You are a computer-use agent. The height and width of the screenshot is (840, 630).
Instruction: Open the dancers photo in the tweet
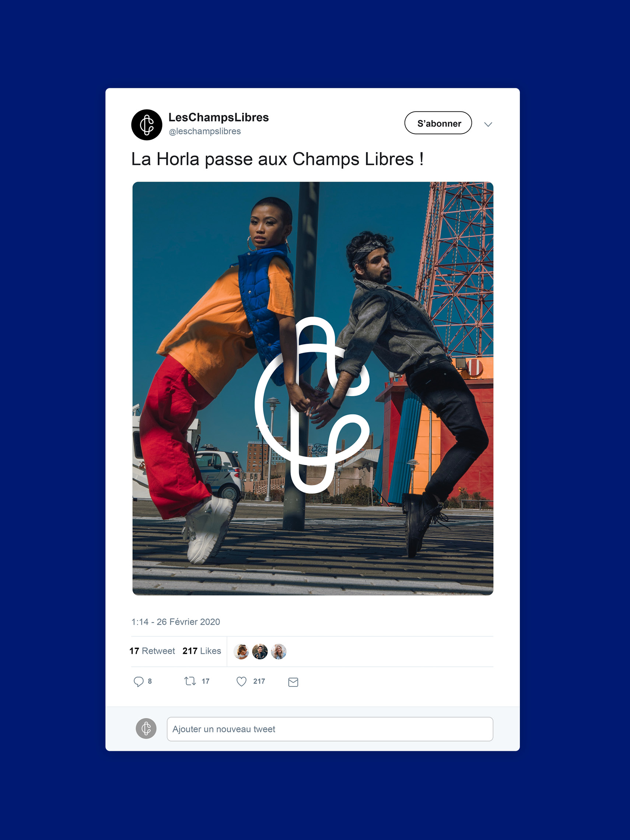click(x=313, y=388)
